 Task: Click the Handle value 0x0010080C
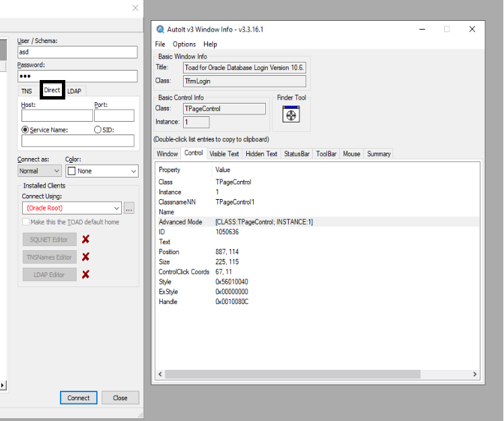click(x=231, y=301)
